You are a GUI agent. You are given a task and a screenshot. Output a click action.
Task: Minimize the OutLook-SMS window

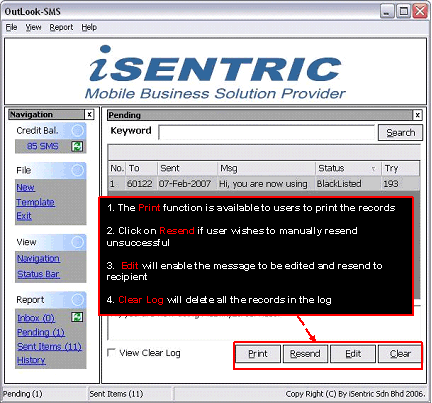point(387,11)
